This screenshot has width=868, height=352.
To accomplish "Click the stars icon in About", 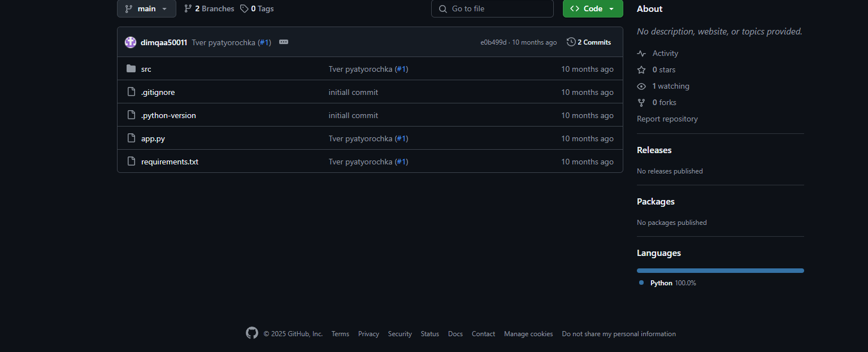I will 641,69.
